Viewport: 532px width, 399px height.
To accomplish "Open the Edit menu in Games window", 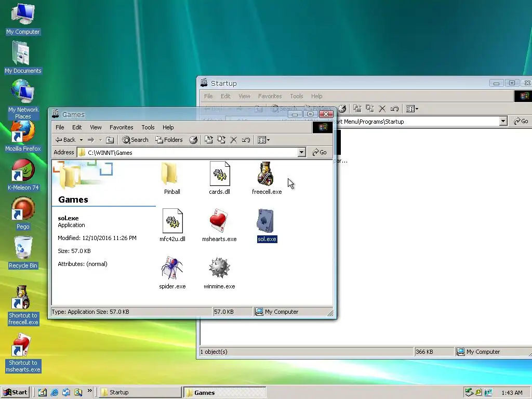I will 77,127.
